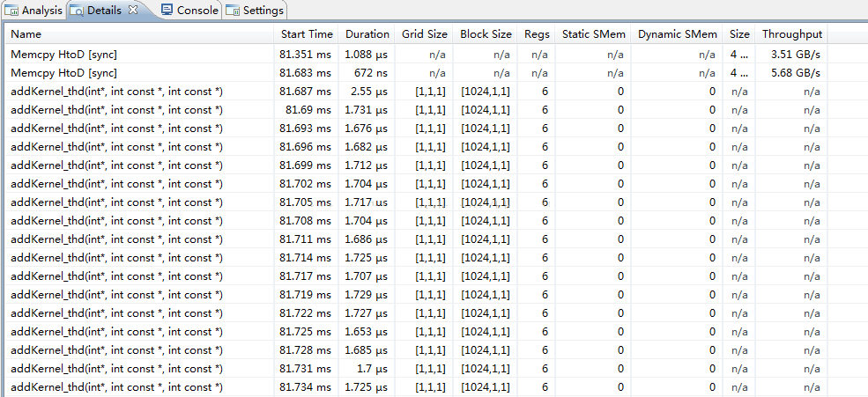The width and height of the screenshot is (868, 397).
Task: Sort rows by Start Time header
Action: pyautogui.click(x=307, y=34)
